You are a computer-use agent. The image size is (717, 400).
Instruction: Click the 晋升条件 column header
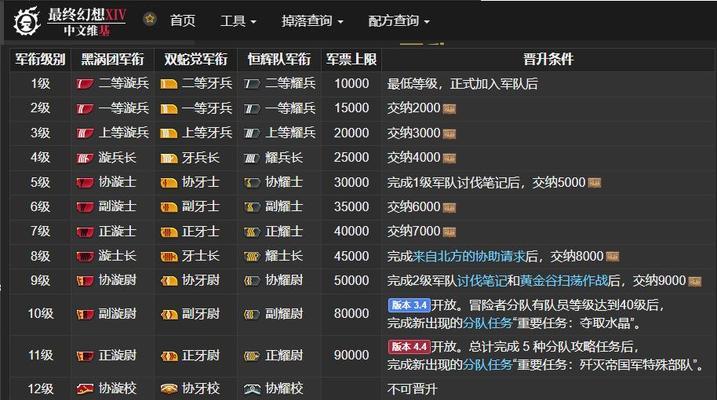[x=548, y=59]
